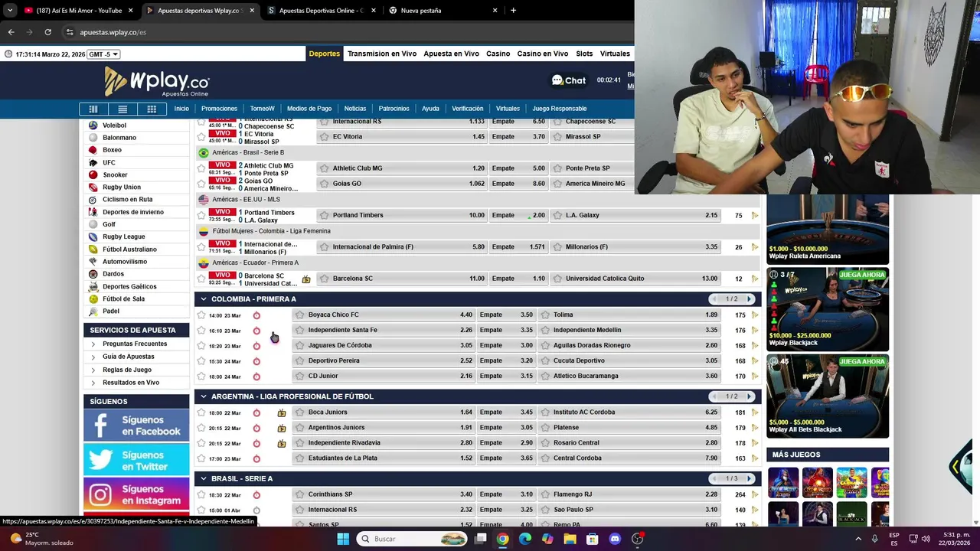The height and width of the screenshot is (551, 980).
Task: Favorite the live Portland Timbers match star
Action: click(x=201, y=216)
